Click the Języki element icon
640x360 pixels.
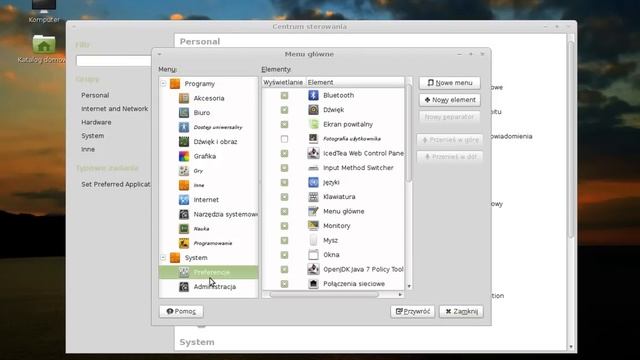click(x=313, y=182)
